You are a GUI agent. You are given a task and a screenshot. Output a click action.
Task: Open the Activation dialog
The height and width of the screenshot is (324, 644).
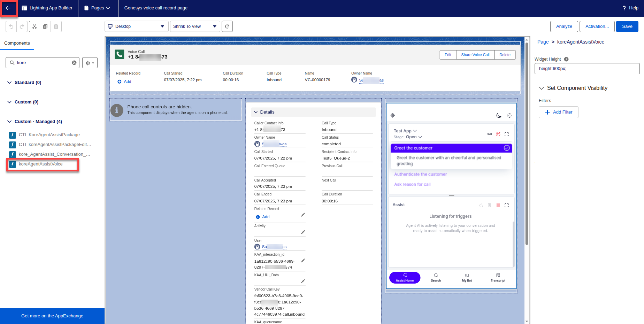pyautogui.click(x=597, y=26)
